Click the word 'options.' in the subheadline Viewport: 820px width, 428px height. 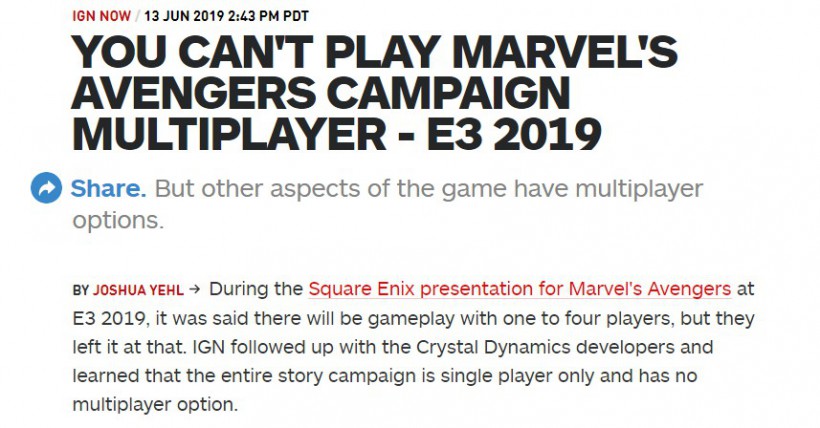click(x=118, y=221)
